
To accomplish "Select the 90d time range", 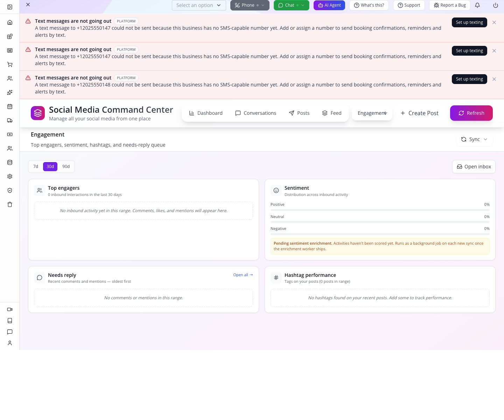I will coord(66,167).
